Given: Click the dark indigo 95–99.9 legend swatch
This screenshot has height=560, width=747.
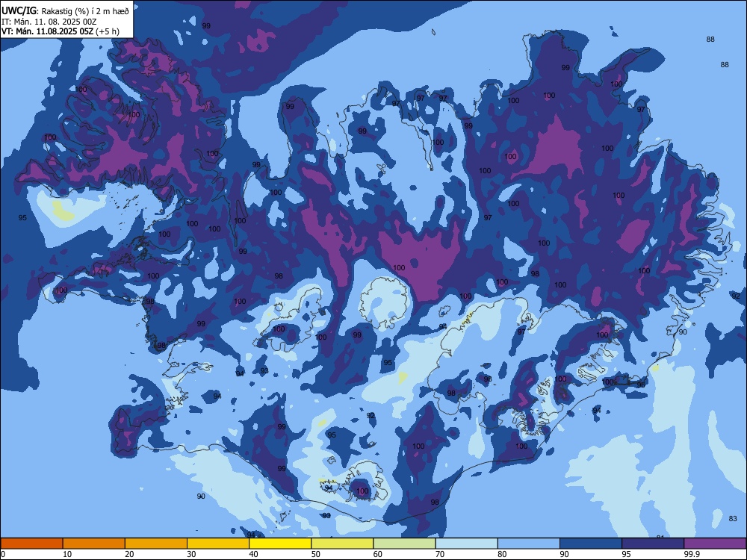Looking at the screenshot, I should coord(653,544).
